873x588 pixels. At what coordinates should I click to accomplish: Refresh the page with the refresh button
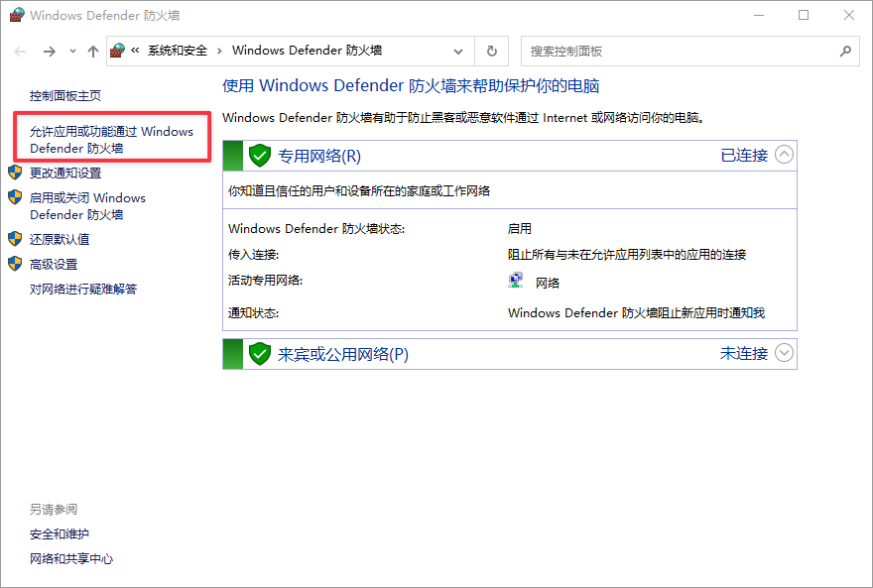pyautogui.click(x=492, y=52)
